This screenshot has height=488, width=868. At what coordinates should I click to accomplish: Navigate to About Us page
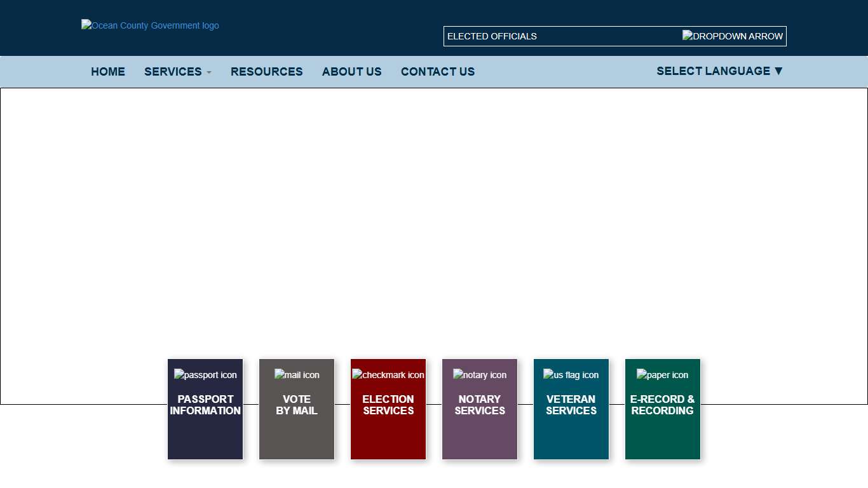[351, 72]
